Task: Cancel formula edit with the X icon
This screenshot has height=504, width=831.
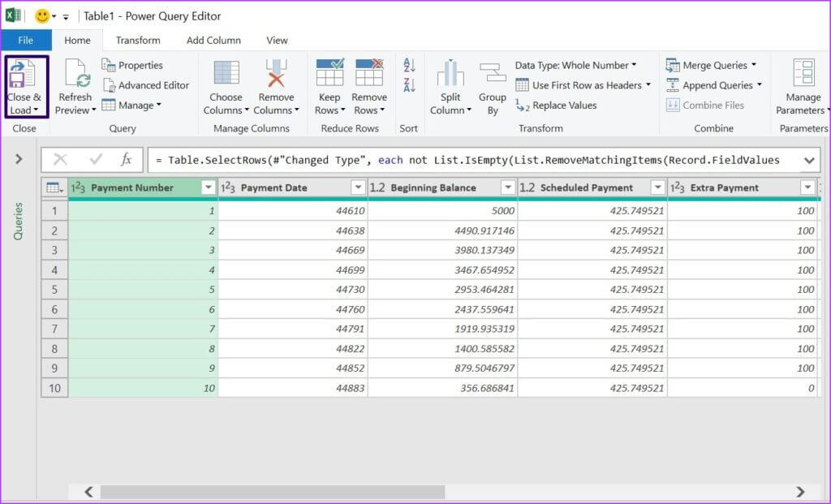Action: 60,159
